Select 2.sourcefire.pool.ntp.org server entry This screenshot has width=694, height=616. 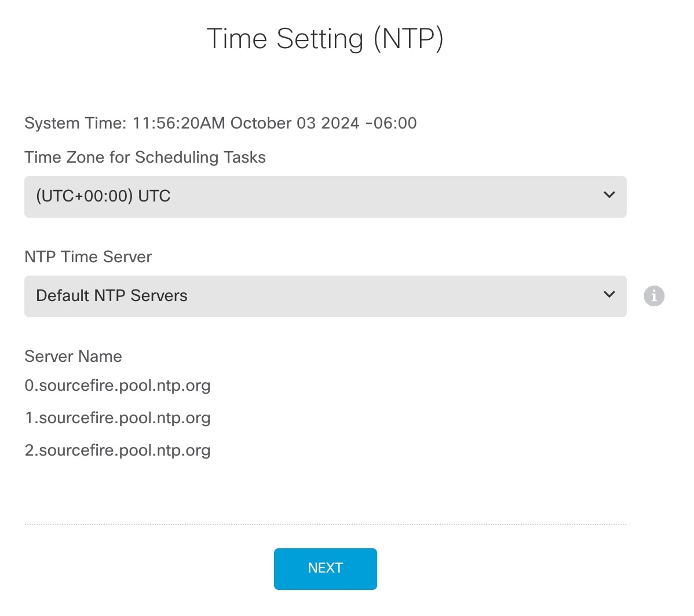tap(118, 450)
